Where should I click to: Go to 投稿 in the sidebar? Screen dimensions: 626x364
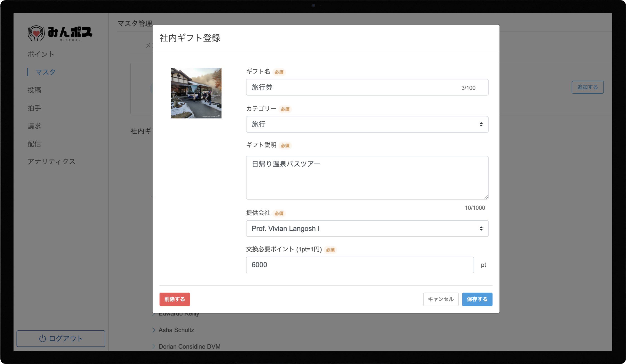(34, 90)
